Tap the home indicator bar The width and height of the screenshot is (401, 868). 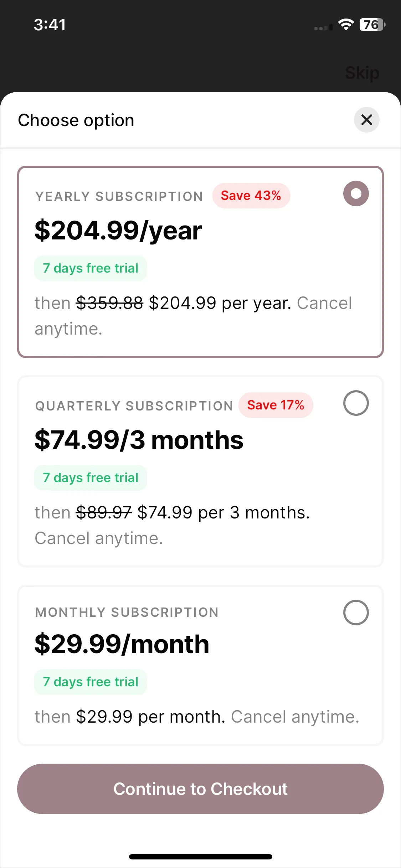(200, 857)
